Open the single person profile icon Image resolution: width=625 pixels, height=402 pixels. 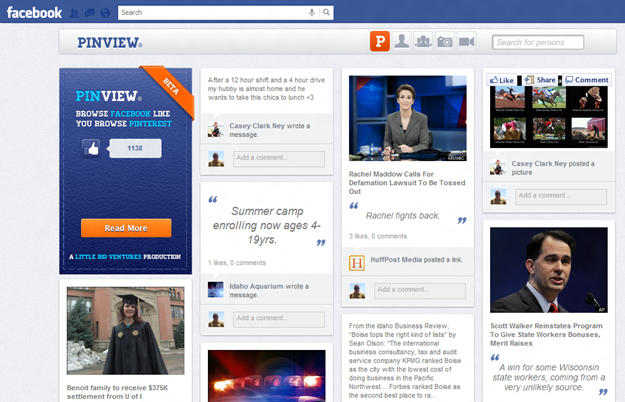point(401,41)
